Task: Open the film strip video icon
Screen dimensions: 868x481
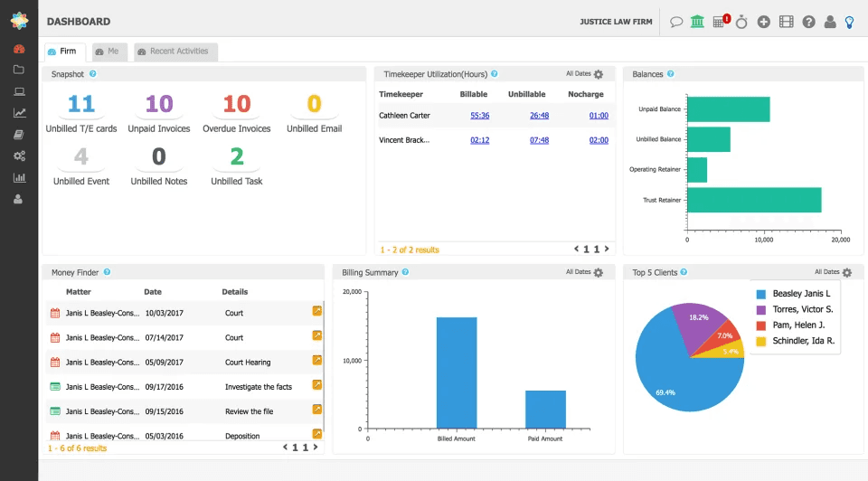Action: coord(786,22)
